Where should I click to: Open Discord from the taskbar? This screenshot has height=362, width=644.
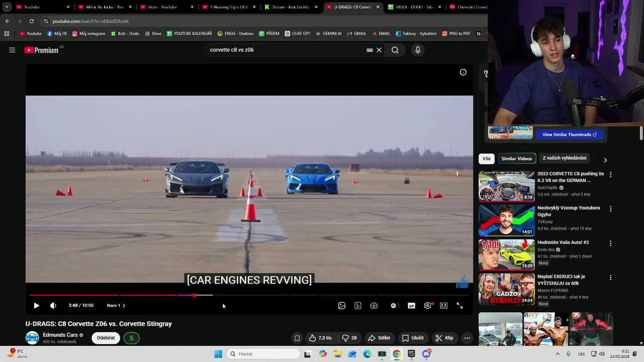[x=426, y=354]
